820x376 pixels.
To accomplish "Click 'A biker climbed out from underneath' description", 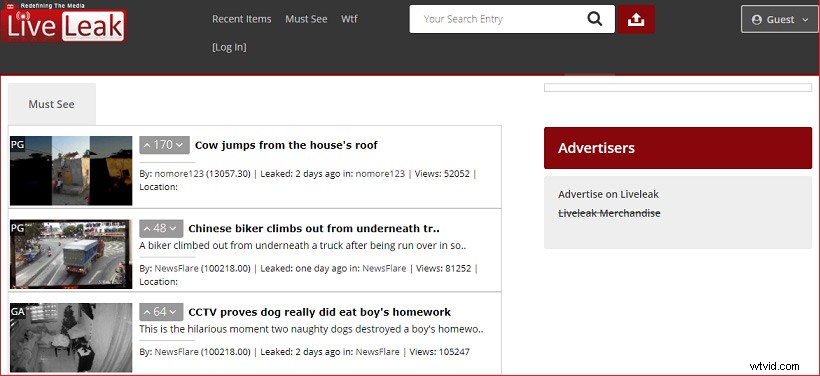I will pos(303,245).
